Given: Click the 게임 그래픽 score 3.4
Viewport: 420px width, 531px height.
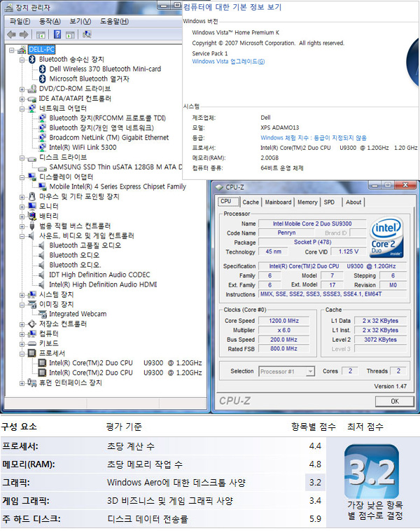Looking at the screenshot, I should tap(315, 500).
